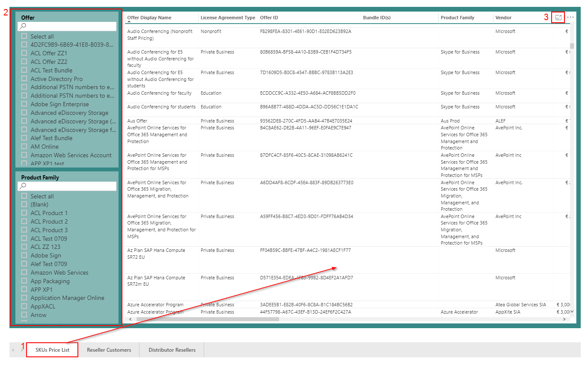Click the sort arrow under Offer Display Name

(x=129, y=22)
